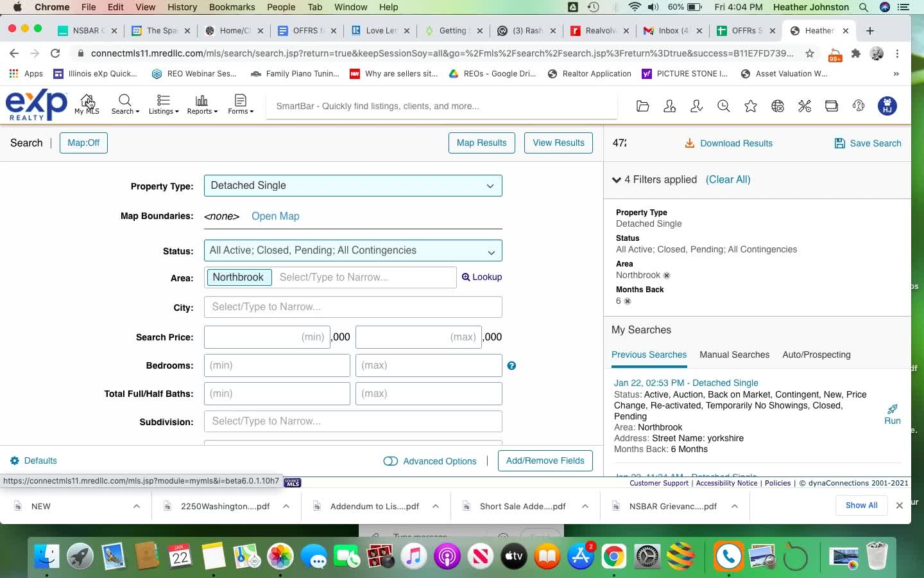This screenshot has width=924, height=578.
Task: Click the SmartBar search field
Action: [x=443, y=106]
